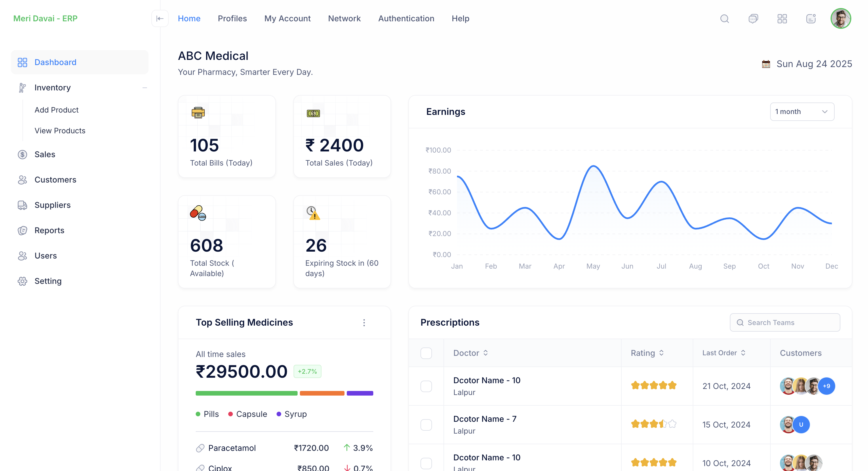
Task: Open the Network menu item
Action: pos(344,18)
